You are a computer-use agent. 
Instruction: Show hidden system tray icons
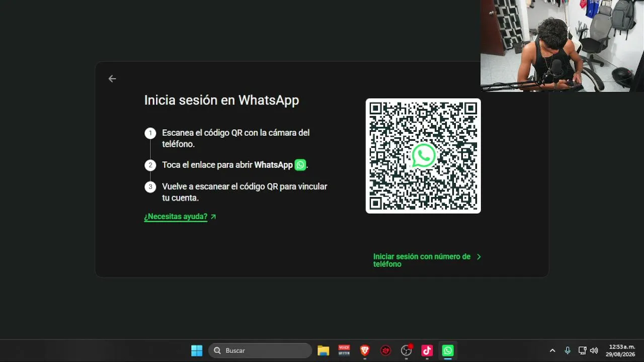pyautogui.click(x=552, y=350)
